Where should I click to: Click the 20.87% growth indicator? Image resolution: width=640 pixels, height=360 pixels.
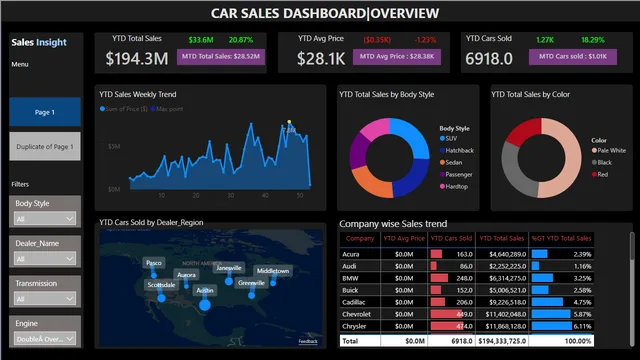(241, 40)
